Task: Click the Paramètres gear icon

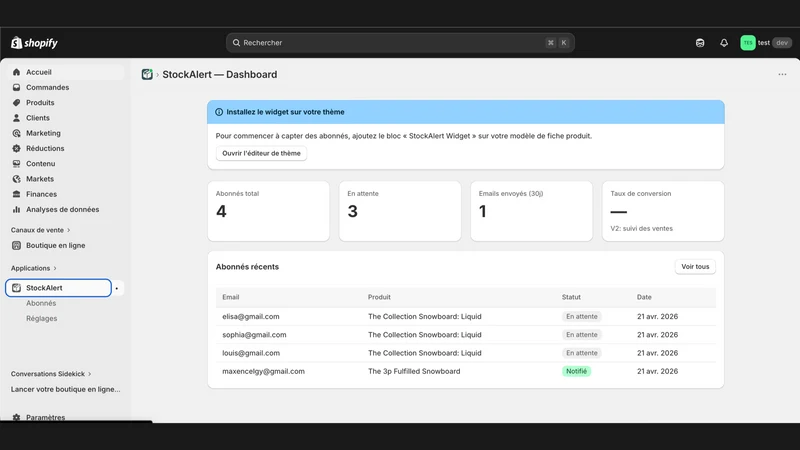Action: pyautogui.click(x=16, y=417)
